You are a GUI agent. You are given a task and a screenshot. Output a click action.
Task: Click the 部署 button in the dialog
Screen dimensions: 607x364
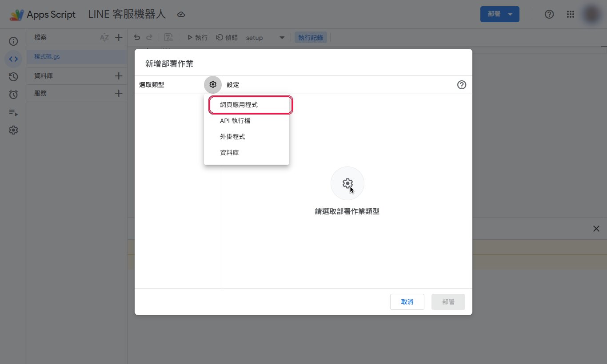click(448, 302)
